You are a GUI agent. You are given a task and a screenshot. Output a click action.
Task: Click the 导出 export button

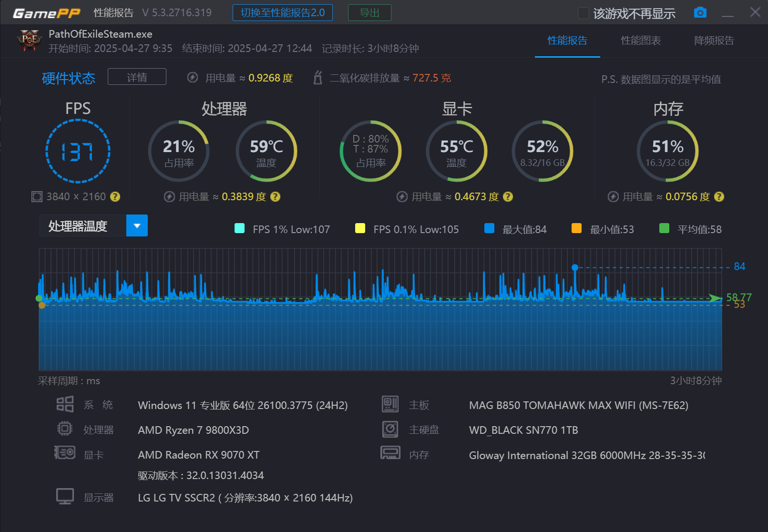(x=369, y=12)
